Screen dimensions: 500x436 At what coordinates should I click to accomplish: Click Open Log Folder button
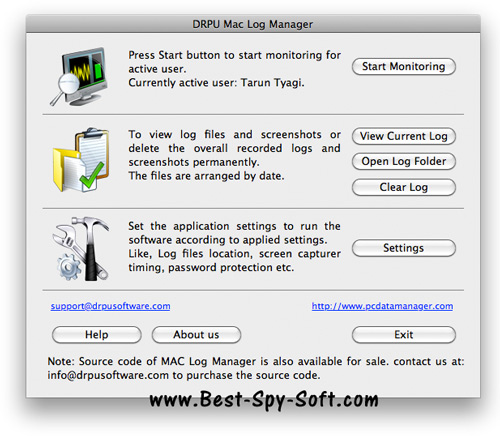click(x=404, y=161)
